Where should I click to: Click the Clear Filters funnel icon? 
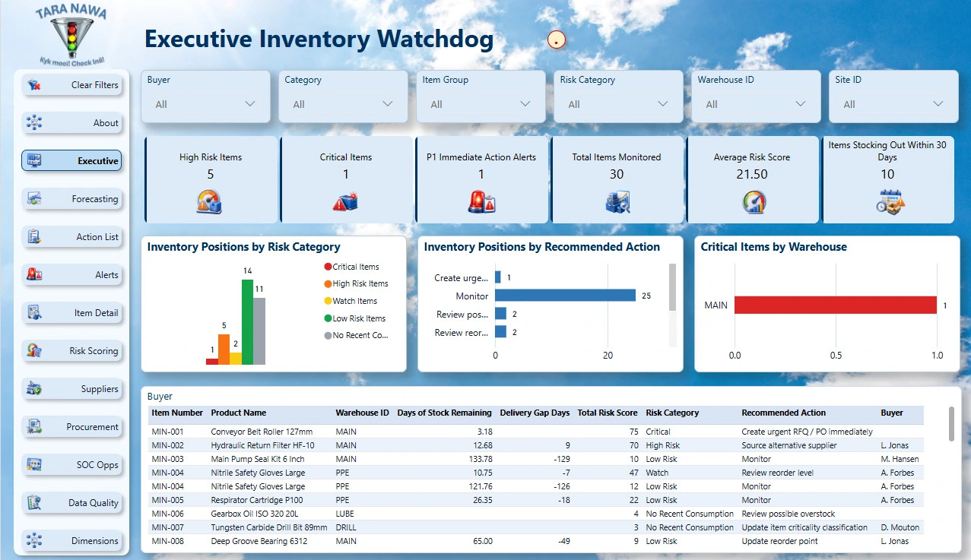pyautogui.click(x=34, y=85)
